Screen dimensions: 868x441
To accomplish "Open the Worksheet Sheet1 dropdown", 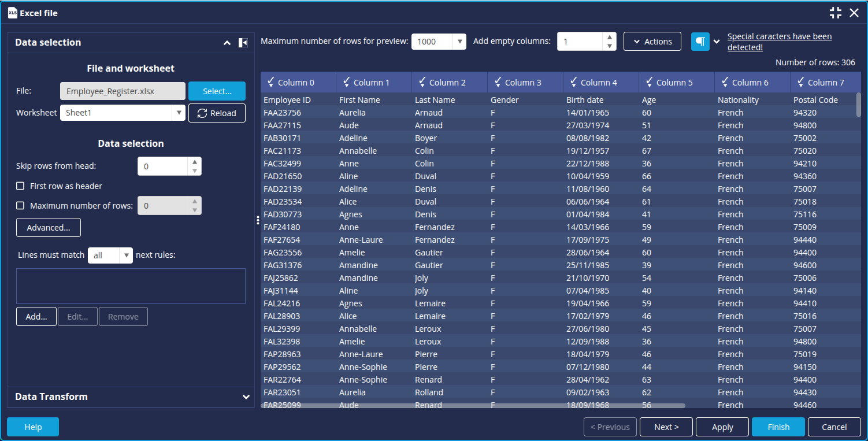I will click(179, 113).
